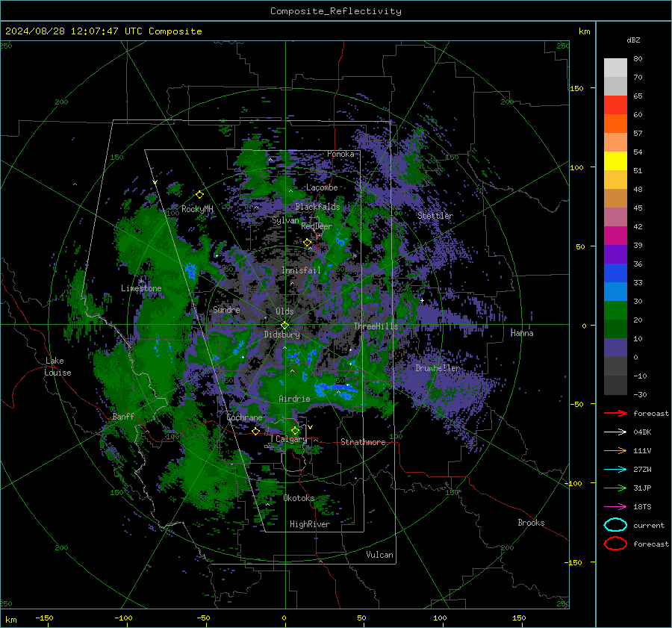Click the red forecast arrow in legend
This screenshot has width=672, height=628.
pyautogui.click(x=615, y=413)
